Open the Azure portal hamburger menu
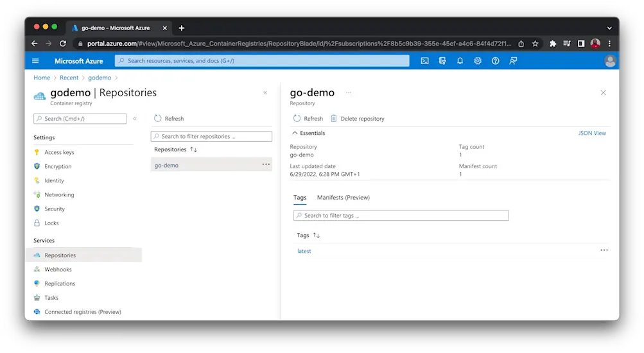 (35, 61)
